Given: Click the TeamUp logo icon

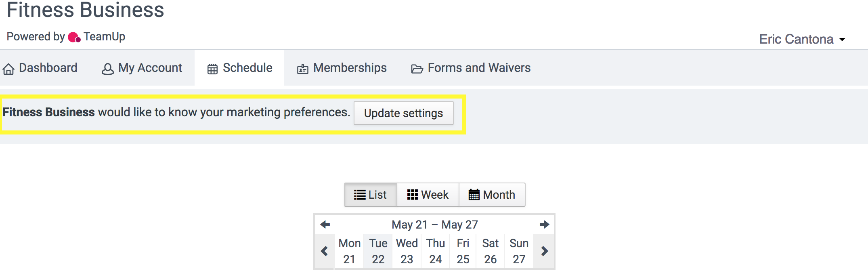Looking at the screenshot, I should tap(74, 37).
